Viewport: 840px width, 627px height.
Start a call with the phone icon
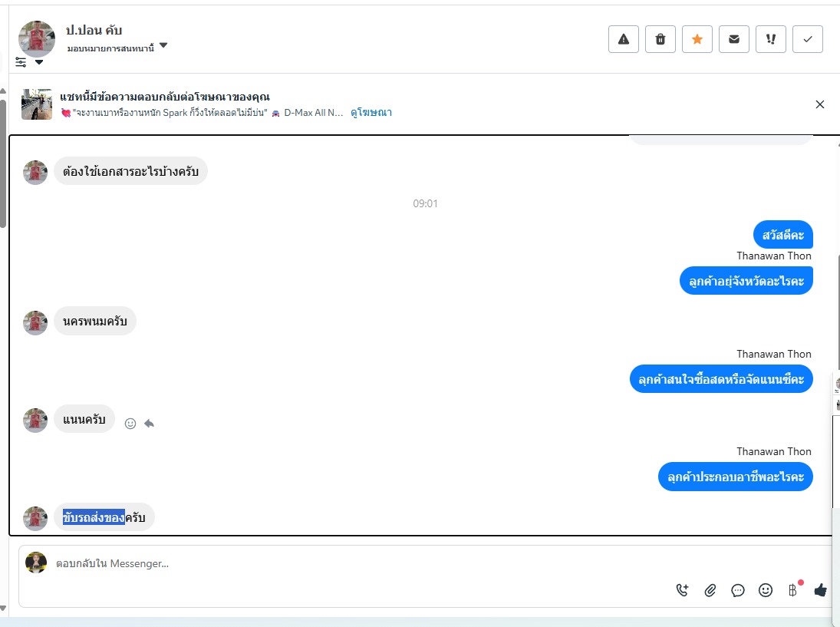(682, 591)
